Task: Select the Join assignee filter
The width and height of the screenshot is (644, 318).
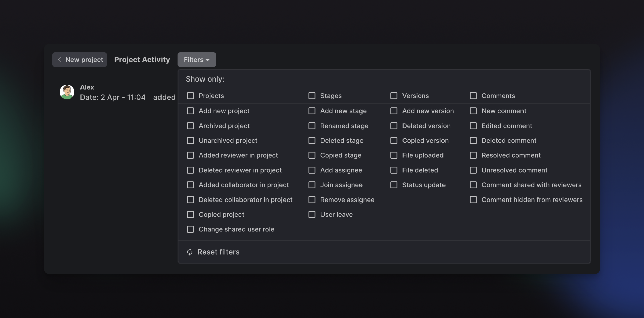Action: pyautogui.click(x=312, y=185)
